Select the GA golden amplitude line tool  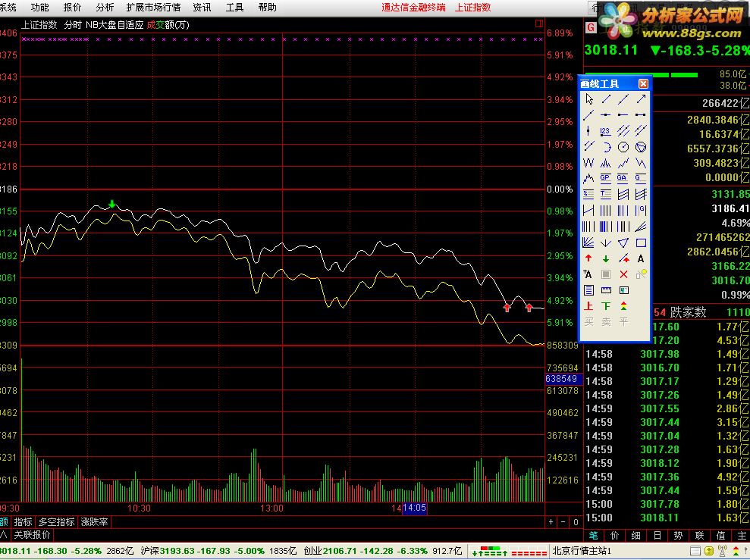click(x=623, y=179)
